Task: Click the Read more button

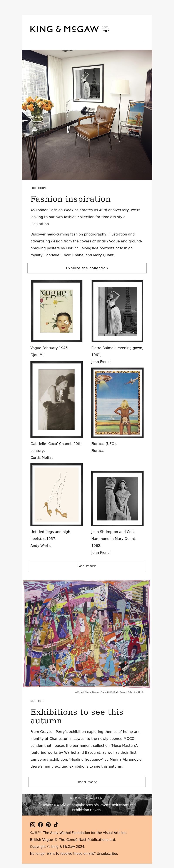Action: click(87, 782)
